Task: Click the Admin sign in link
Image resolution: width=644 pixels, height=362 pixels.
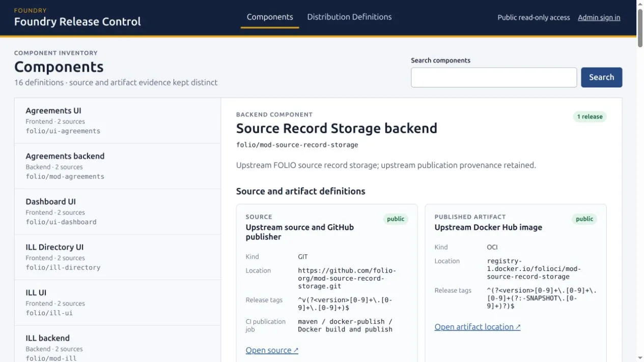Action: click(x=599, y=18)
